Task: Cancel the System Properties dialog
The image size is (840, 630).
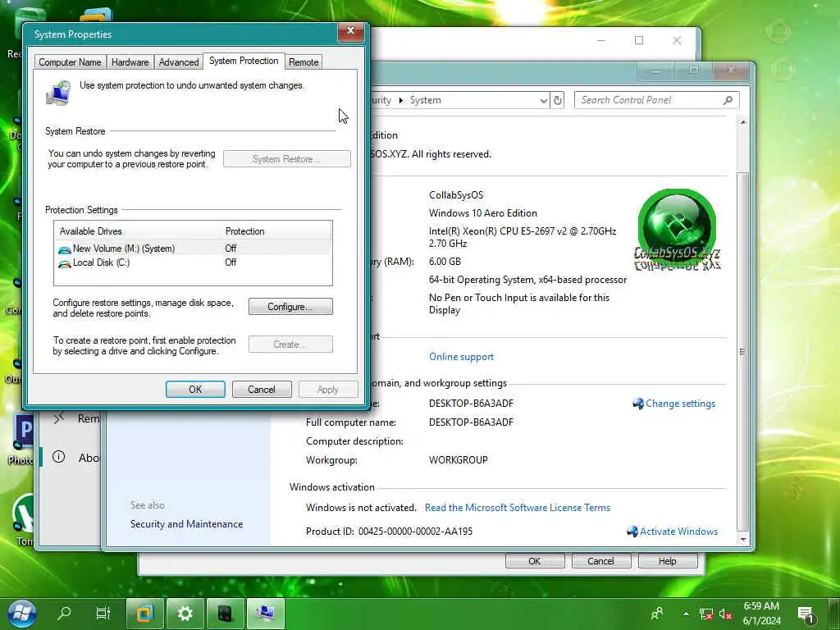Action: 262,390
